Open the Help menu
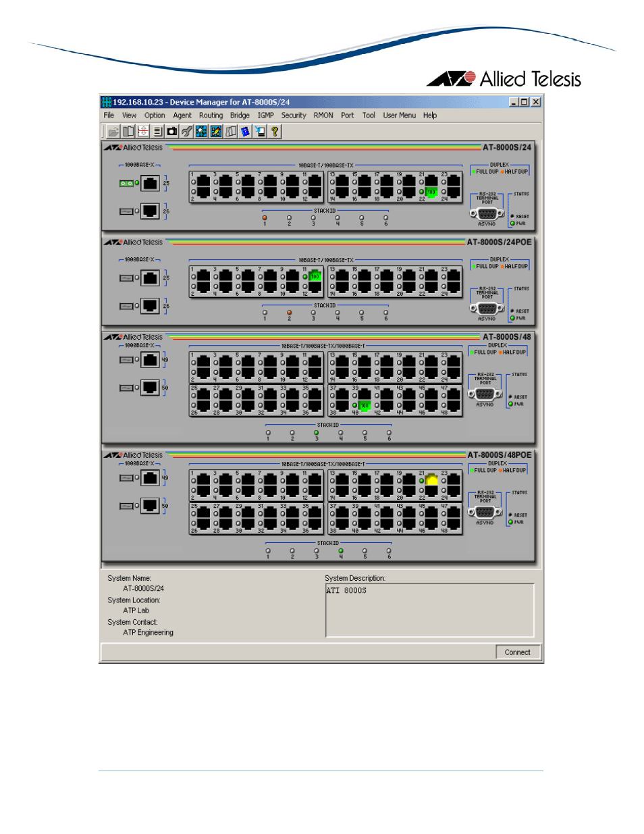 430,115
